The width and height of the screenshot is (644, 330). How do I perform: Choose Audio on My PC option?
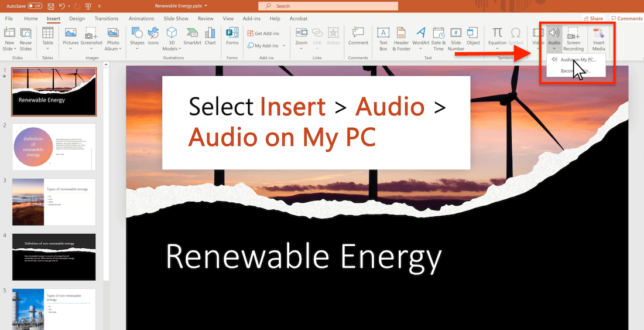click(578, 60)
